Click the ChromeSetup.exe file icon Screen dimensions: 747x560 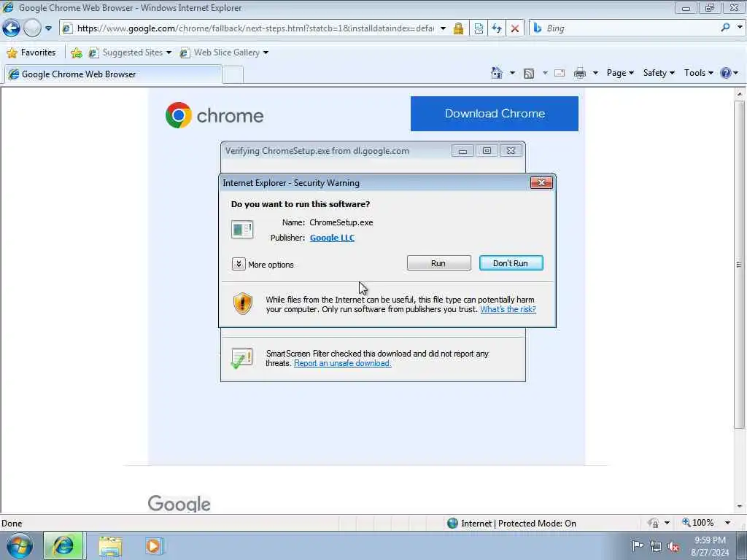(x=242, y=229)
